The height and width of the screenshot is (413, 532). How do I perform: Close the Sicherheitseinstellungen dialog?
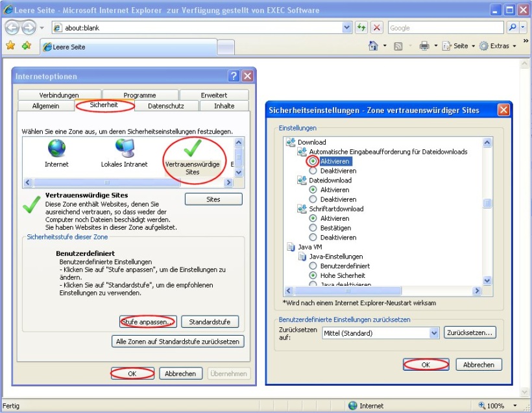coord(503,110)
